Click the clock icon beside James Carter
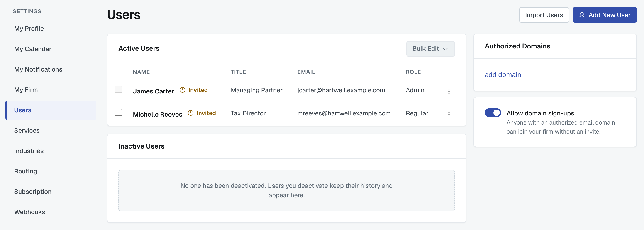Viewport: 644px width, 230px height. (183, 90)
